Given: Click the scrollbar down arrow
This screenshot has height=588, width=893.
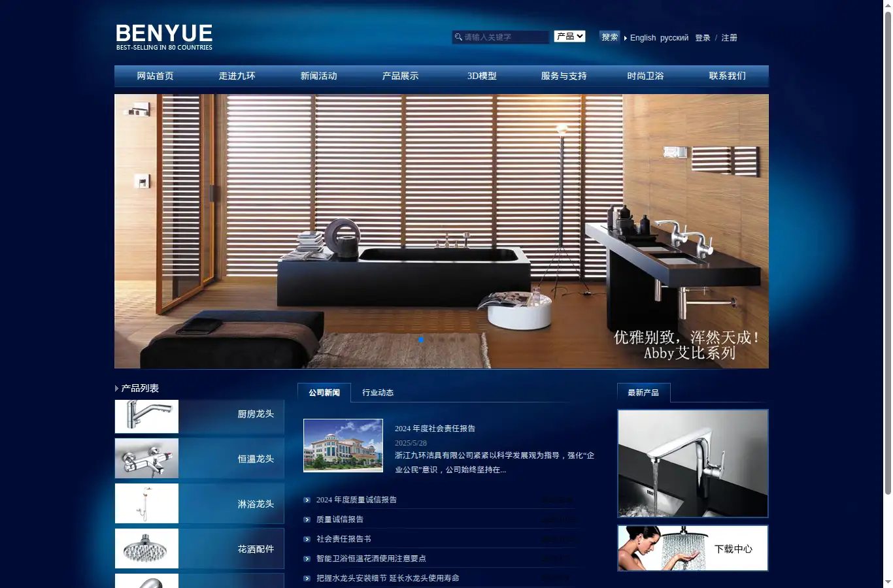Looking at the screenshot, I should [888, 582].
